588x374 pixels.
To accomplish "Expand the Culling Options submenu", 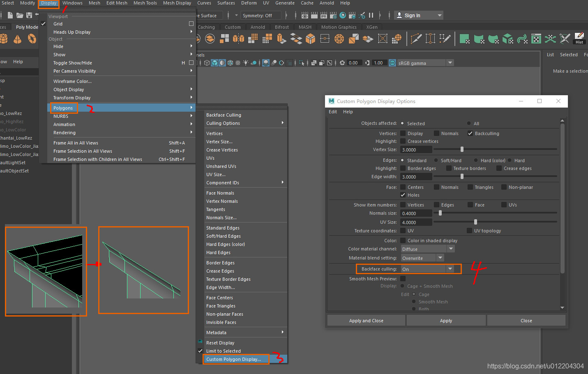I will pos(245,123).
